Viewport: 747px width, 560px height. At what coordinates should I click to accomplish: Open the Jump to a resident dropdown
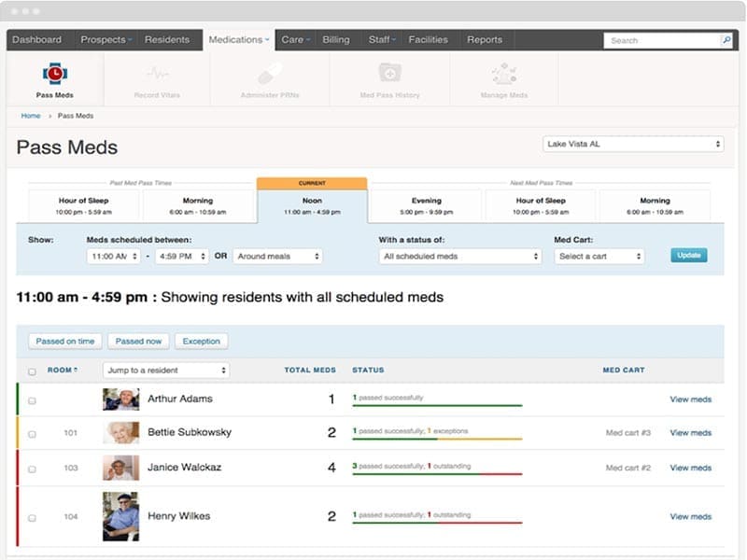(x=168, y=370)
